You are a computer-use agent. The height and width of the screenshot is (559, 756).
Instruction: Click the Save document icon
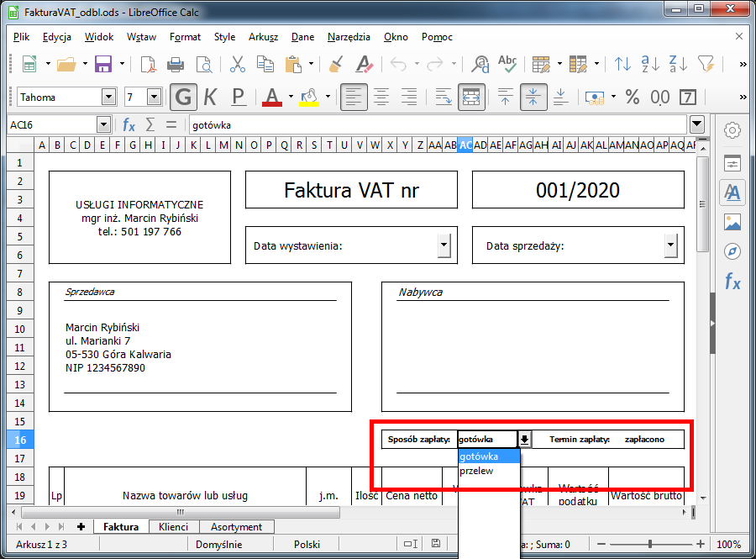[103, 65]
